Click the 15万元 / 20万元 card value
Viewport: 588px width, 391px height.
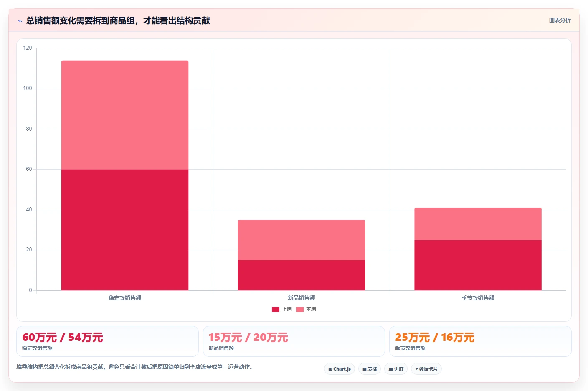(248, 338)
